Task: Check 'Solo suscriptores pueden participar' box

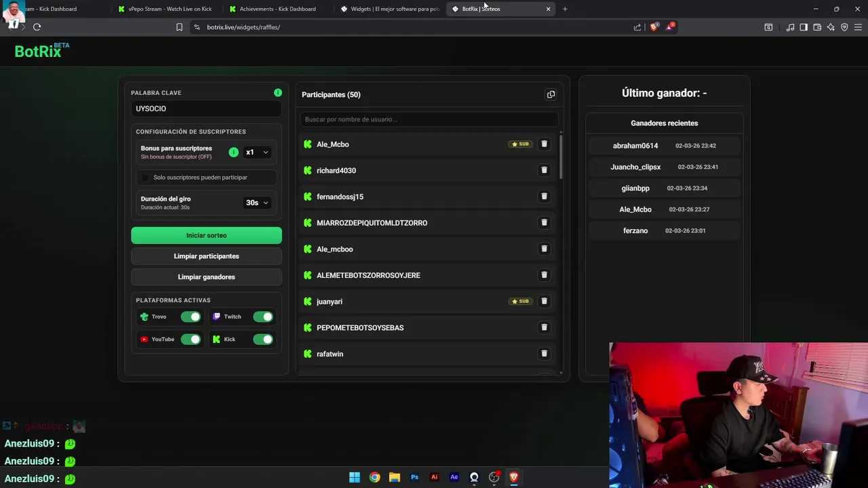Action: (144, 178)
